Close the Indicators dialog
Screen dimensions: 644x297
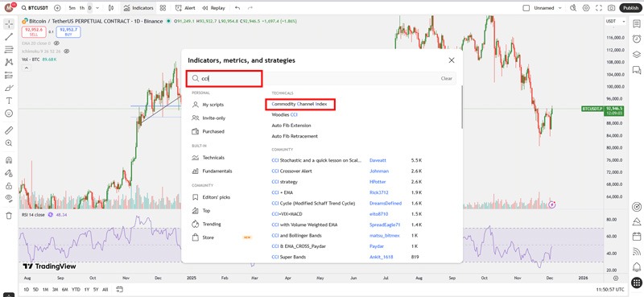click(x=452, y=60)
